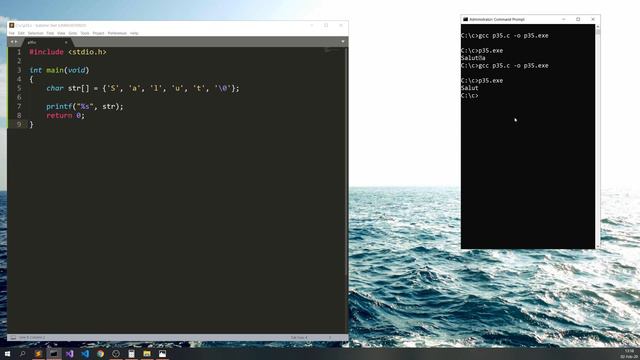This screenshot has height=360, width=640.
Task: Open the View menu in Sublime Text
Action: 61,33
